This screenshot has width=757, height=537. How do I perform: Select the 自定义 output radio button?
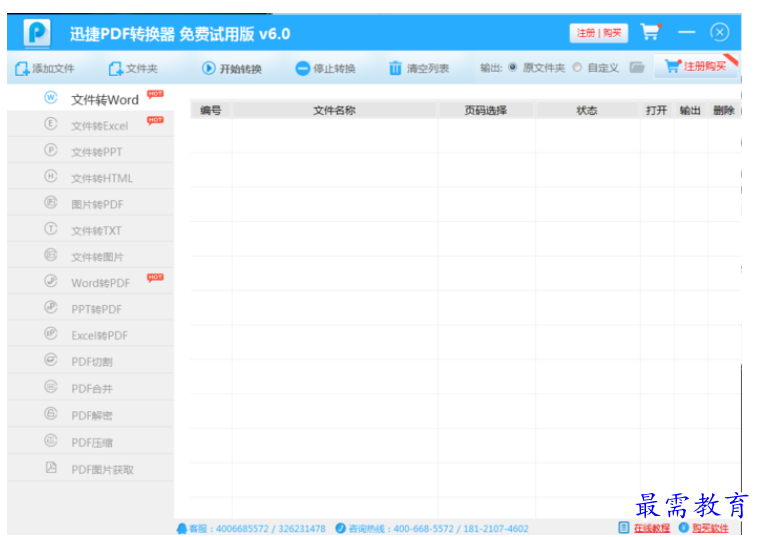tap(577, 67)
